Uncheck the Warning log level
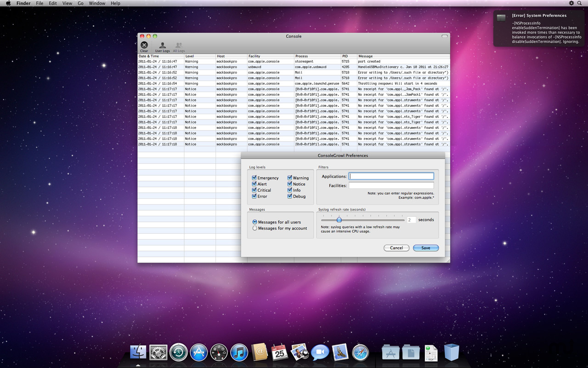 click(x=290, y=178)
